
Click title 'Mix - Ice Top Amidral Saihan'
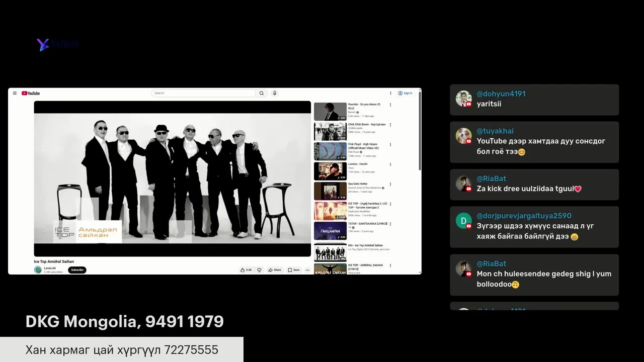(365, 245)
